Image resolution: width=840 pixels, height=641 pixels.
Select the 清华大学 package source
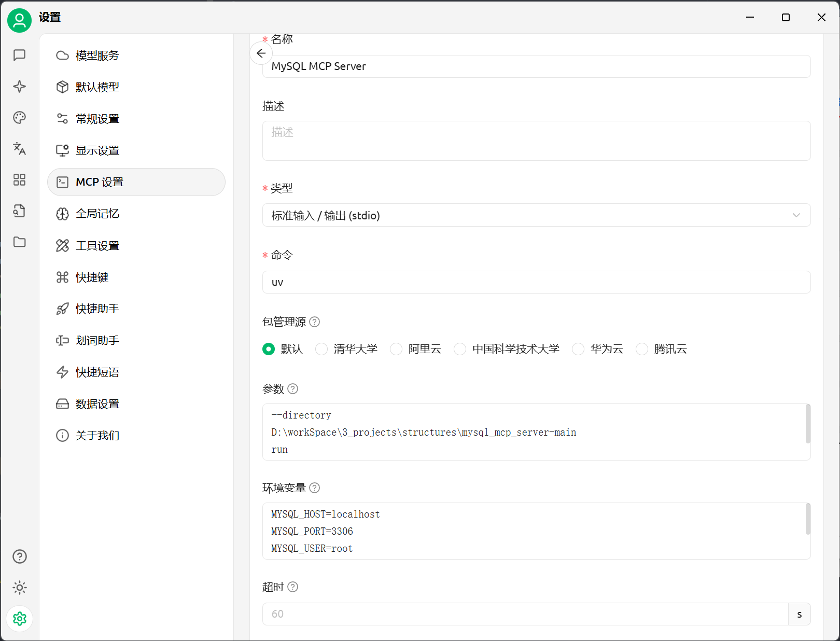(321, 349)
